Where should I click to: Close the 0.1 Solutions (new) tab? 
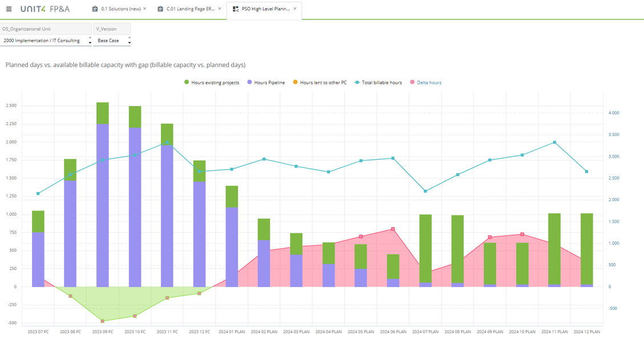[144, 9]
